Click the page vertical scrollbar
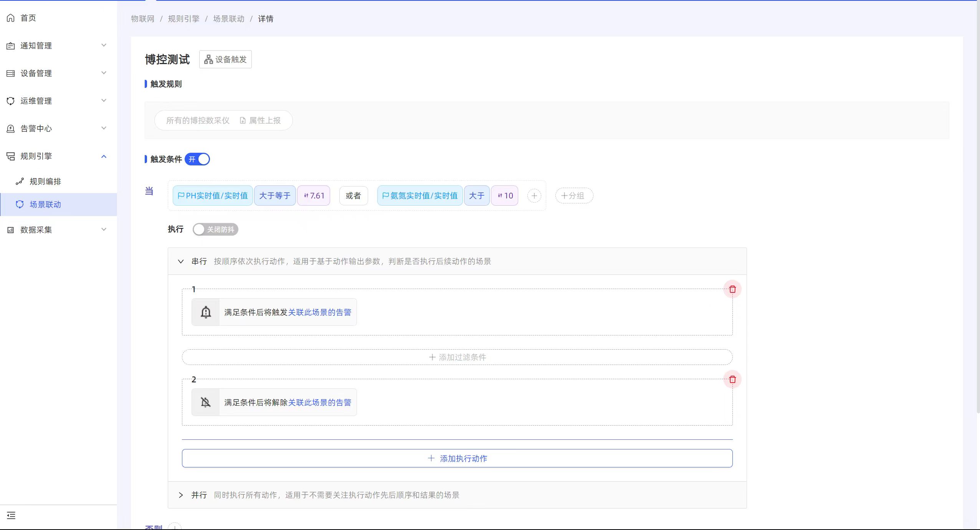The height and width of the screenshot is (530, 980). pos(978,207)
